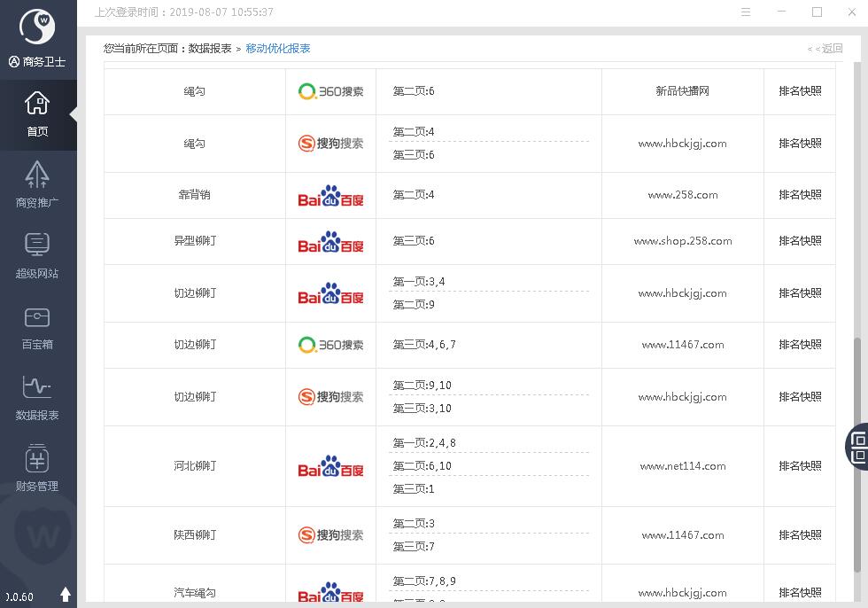Click 排名快照 in 新品快播网 row

(x=800, y=91)
